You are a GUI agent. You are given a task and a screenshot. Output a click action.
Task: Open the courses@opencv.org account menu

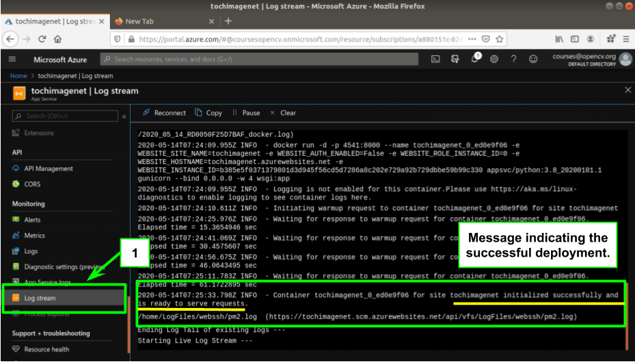click(592, 59)
